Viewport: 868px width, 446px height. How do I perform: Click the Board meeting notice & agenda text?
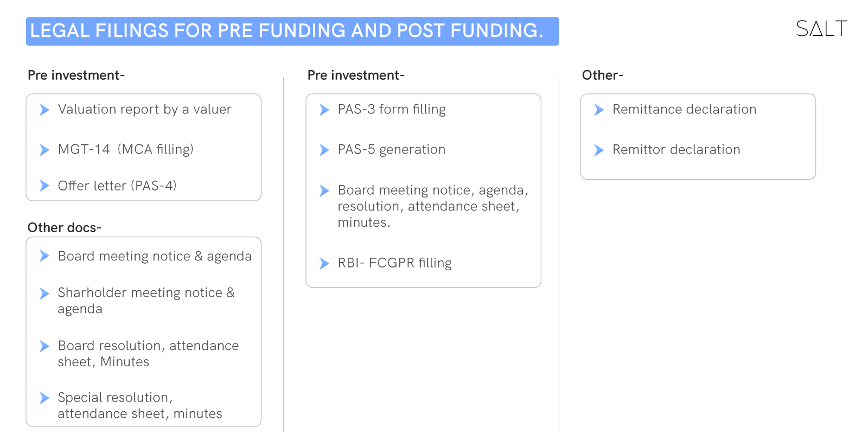click(x=155, y=256)
